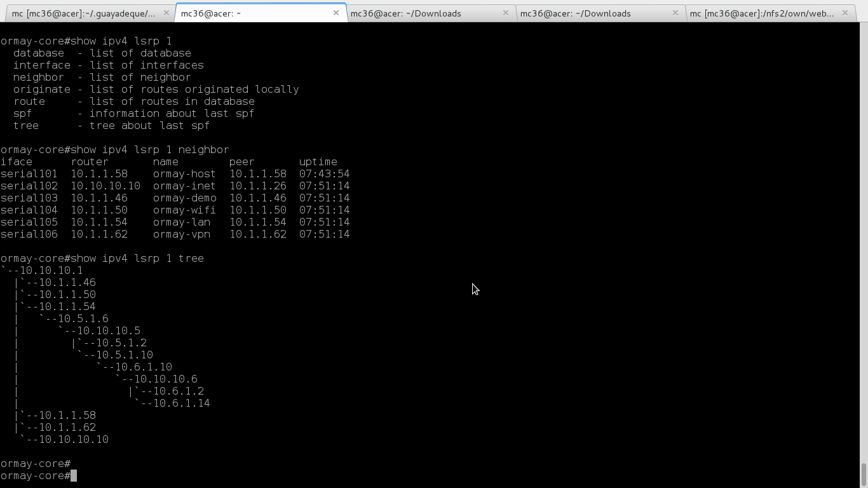Click the 10.10.10.5 tree node
The height and width of the screenshot is (488, 868).
pyautogui.click(x=108, y=331)
